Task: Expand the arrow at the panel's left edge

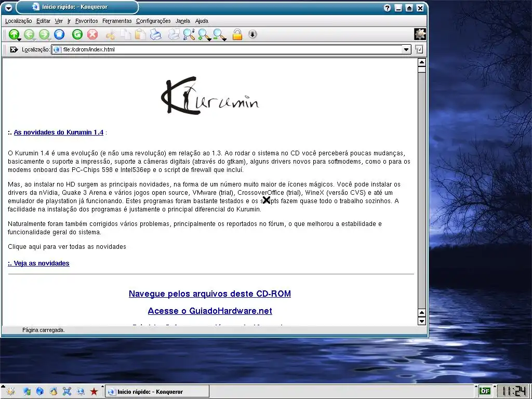Action: click(3, 387)
